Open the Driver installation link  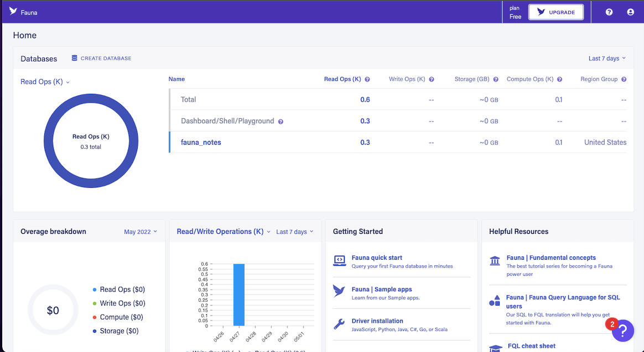[377, 321]
